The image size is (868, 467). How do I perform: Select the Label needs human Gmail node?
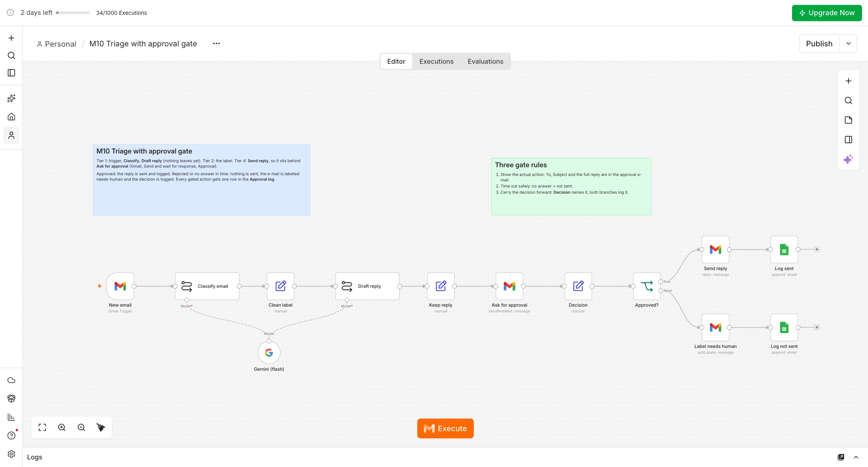coord(716,327)
